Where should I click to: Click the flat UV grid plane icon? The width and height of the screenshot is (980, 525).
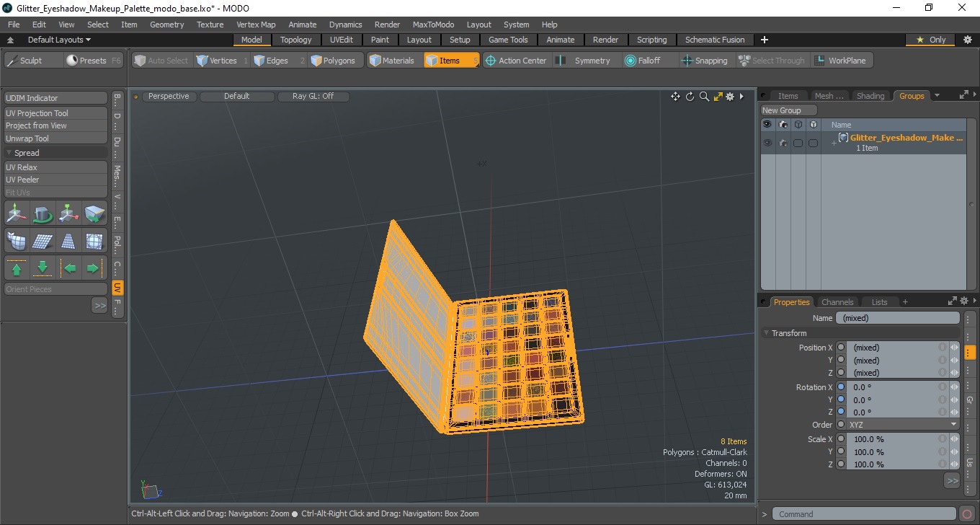coord(43,241)
